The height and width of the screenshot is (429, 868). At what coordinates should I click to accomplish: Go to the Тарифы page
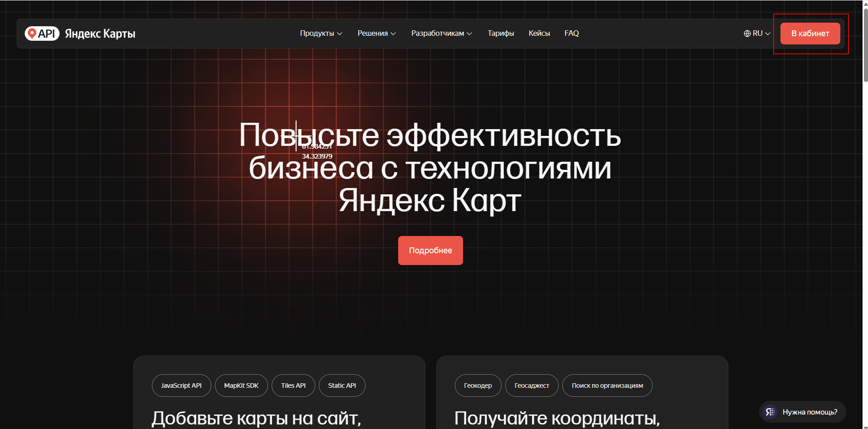tap(501, 34)
